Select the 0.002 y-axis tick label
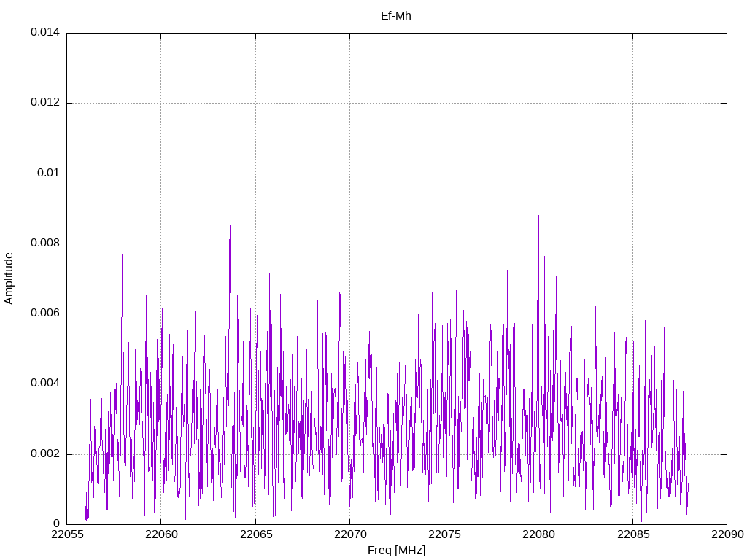This screenshot has width=747, height=560. click(x=44, y=454)
